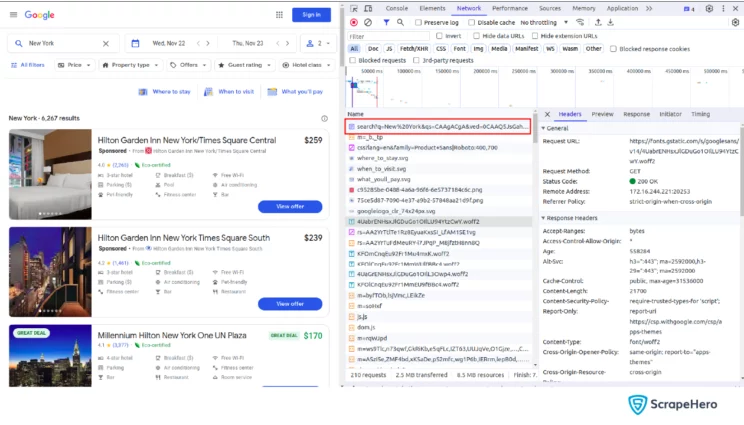Open the Google apps grid icon

coord(279,15)
